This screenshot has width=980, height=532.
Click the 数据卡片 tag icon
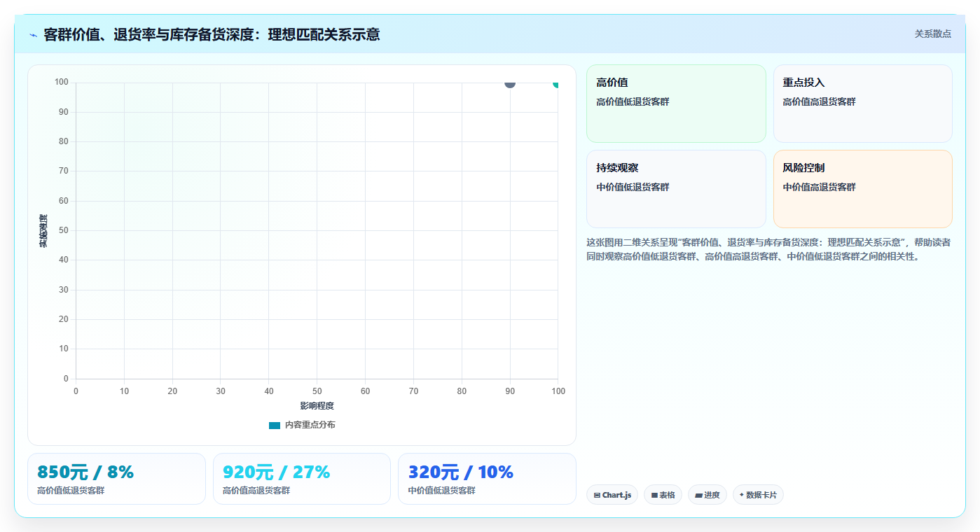[741, 494]
